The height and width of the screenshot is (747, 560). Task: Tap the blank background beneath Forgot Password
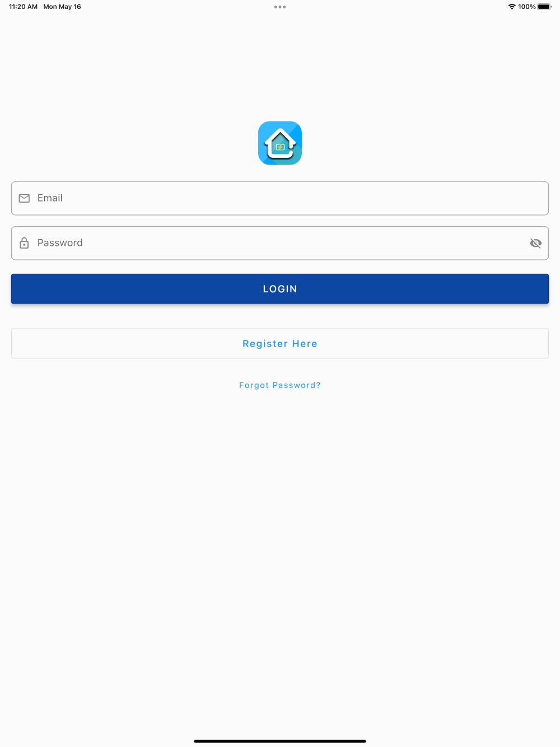tap(280, 560)
